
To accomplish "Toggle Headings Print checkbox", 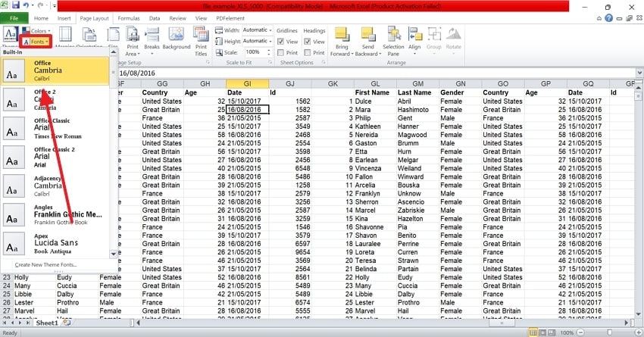I will [x=307, y=52].
